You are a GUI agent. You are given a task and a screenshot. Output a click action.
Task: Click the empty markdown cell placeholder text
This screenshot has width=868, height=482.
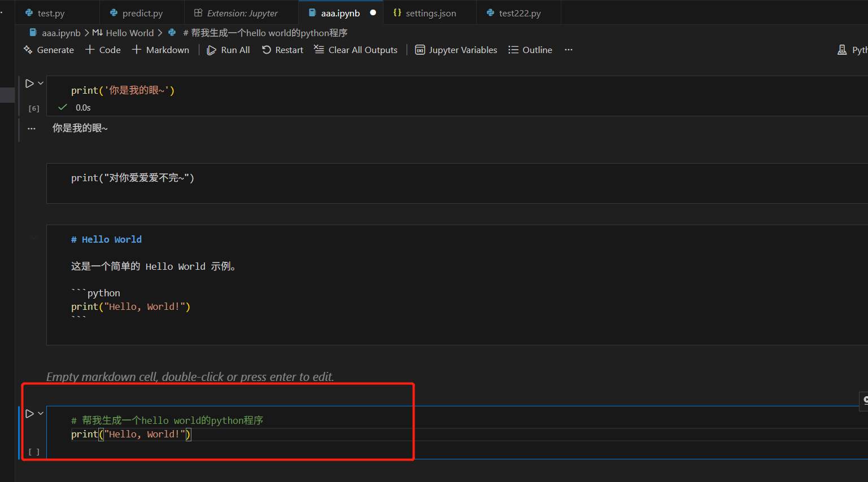(190, 376)
